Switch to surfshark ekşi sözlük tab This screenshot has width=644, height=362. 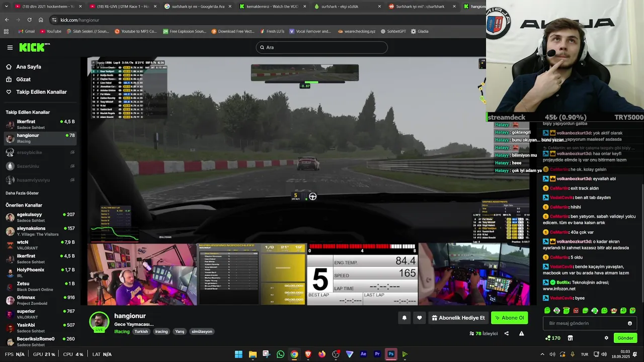347,7
